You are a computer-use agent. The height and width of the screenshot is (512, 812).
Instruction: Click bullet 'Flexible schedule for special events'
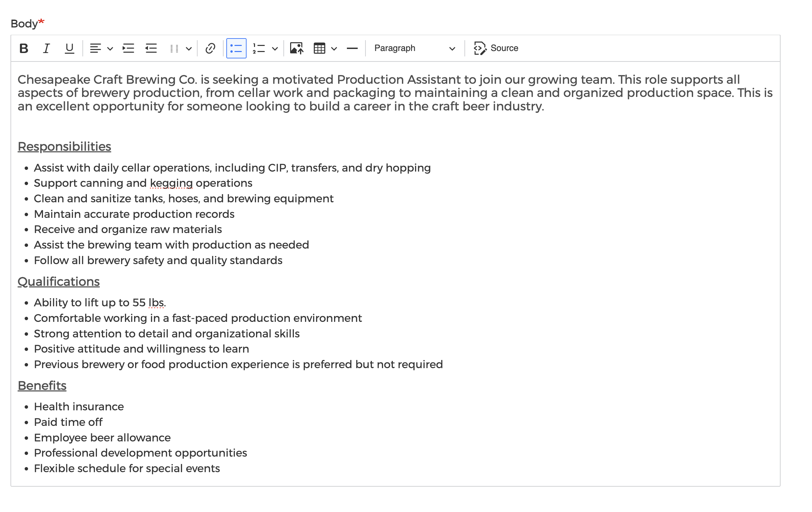click(x=127, y=468)
